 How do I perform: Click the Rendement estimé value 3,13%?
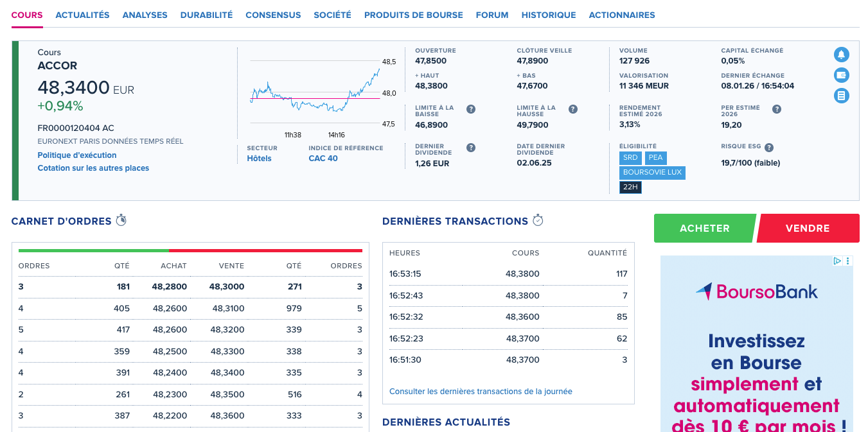tap(630, 125)
